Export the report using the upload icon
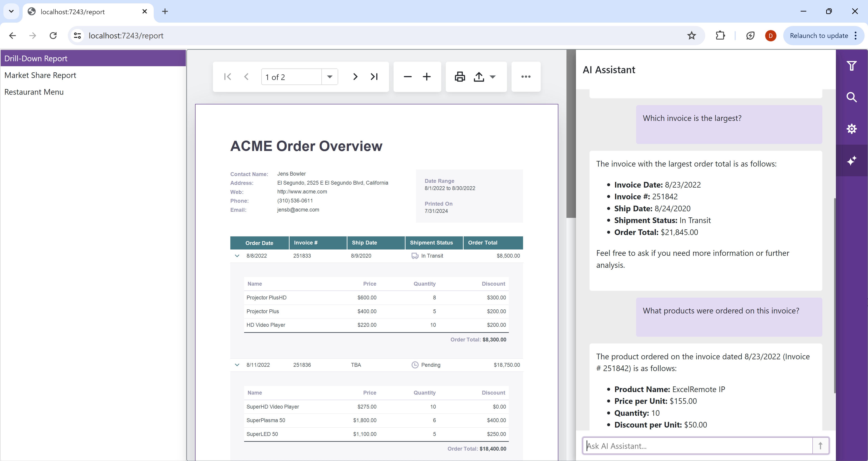868x461 pixels. pos(479,77)
